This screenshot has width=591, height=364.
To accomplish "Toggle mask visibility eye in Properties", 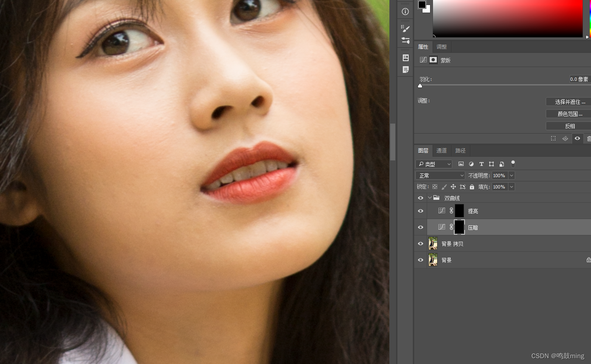I will pos(577,138).
